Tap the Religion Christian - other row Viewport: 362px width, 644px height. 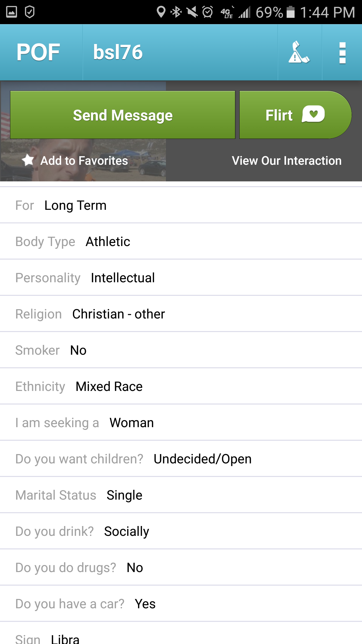point(181,314)
